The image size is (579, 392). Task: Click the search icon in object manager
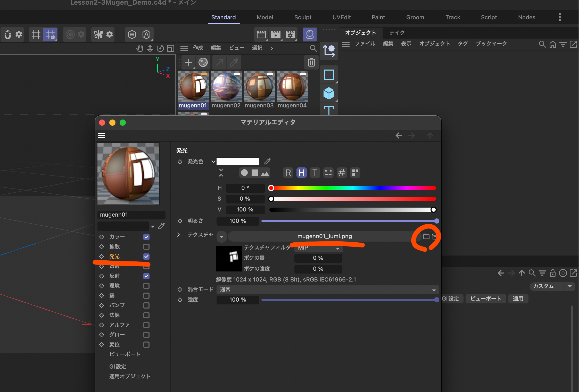pyautogui.click(x=542, y=44)
